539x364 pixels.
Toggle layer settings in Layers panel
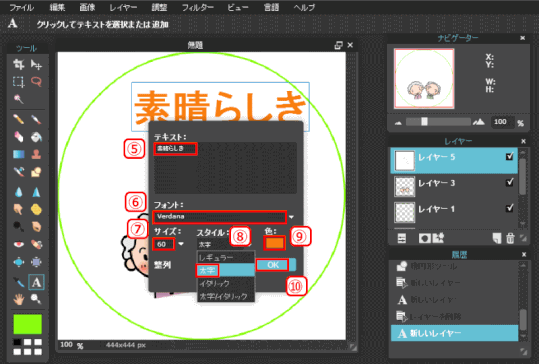(x=402, y=238)
